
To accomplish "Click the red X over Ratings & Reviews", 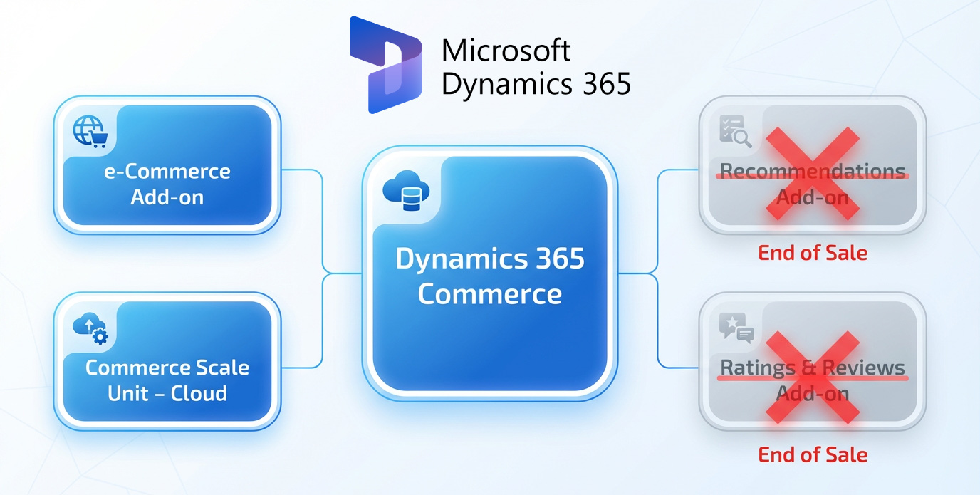I will (812, 377).
